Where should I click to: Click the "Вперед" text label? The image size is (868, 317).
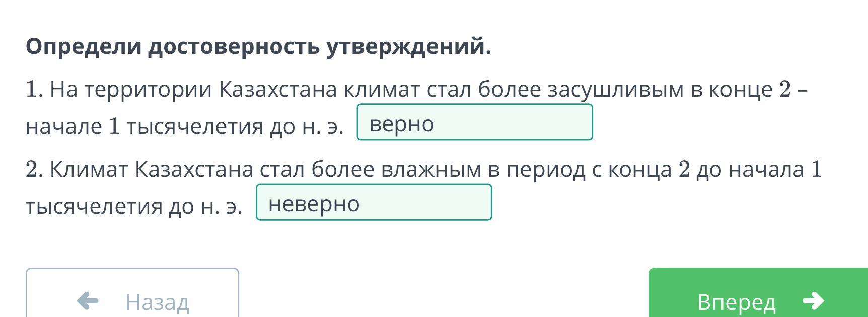pos(736,302)
